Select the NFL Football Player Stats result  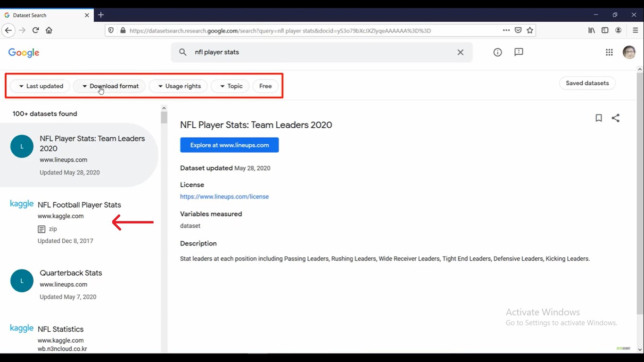[79, 222]
